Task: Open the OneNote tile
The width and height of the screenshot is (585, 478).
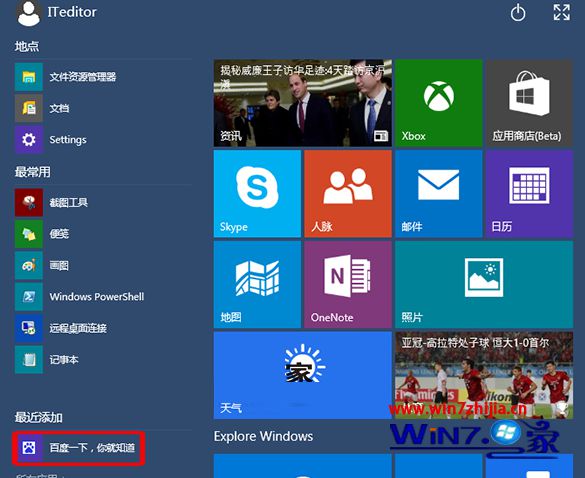Action: 348,284
